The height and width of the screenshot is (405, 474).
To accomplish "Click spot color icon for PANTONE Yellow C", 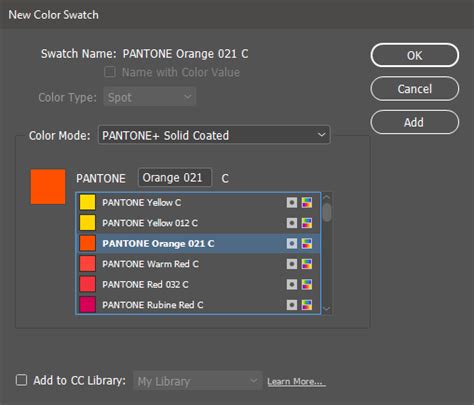I will click(292, 203).
